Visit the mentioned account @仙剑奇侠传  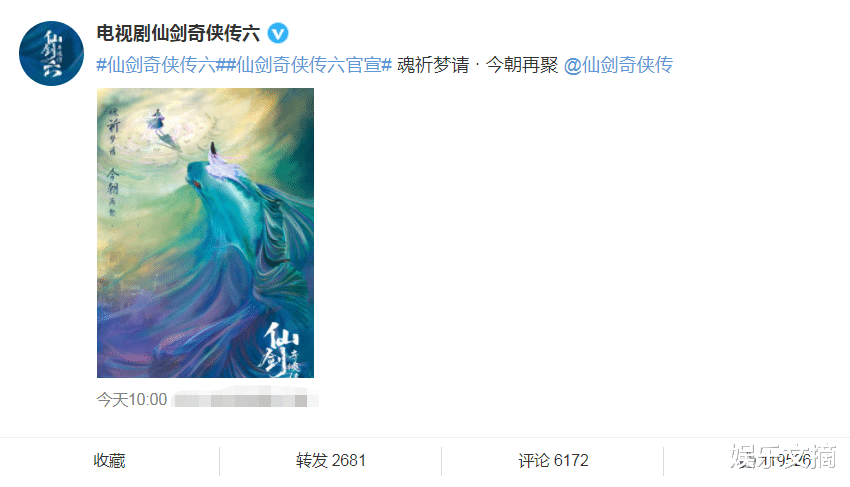(x=618, y=65)
